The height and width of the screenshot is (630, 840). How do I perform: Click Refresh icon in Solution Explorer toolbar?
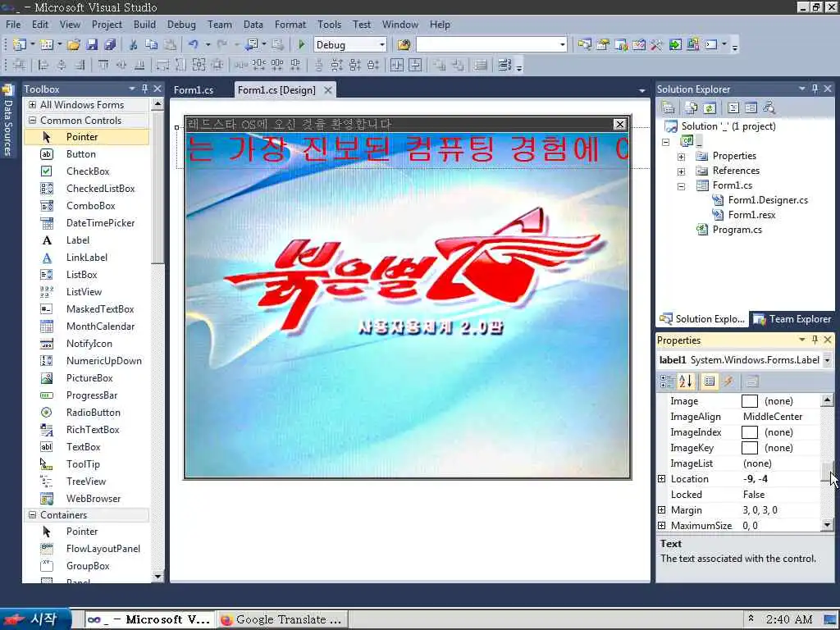coord(710,107)
